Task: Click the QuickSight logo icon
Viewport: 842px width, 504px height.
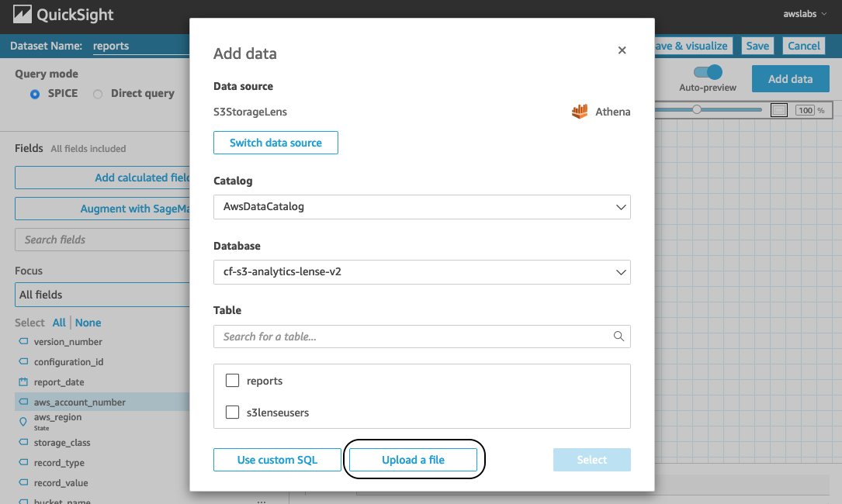Action: [22, 15]
